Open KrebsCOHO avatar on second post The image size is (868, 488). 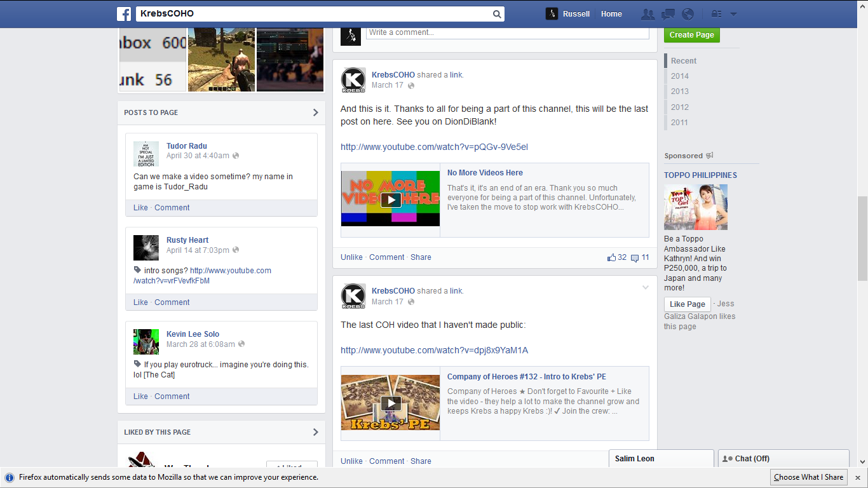point(353,296)
